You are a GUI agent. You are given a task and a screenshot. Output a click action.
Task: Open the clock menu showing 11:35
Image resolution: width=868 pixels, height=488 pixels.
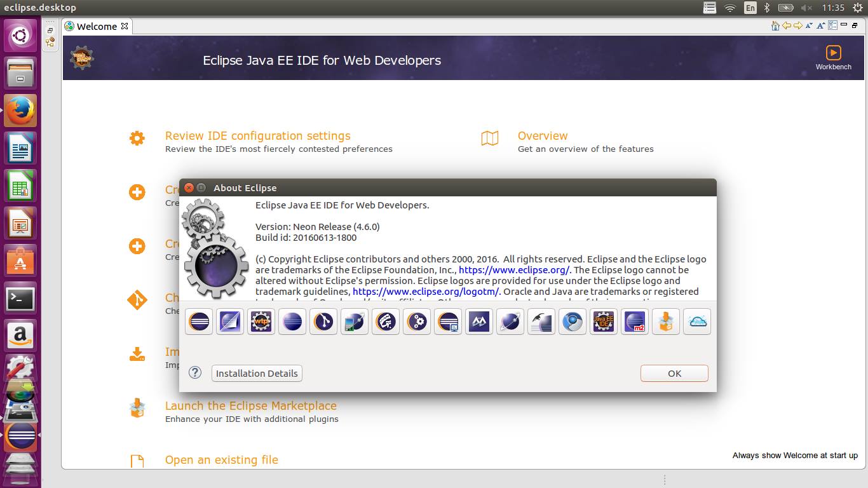(x=833, y=8)
